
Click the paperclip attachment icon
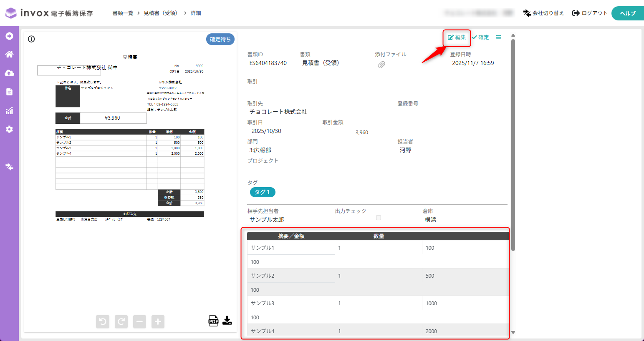(x=381, y=65)
